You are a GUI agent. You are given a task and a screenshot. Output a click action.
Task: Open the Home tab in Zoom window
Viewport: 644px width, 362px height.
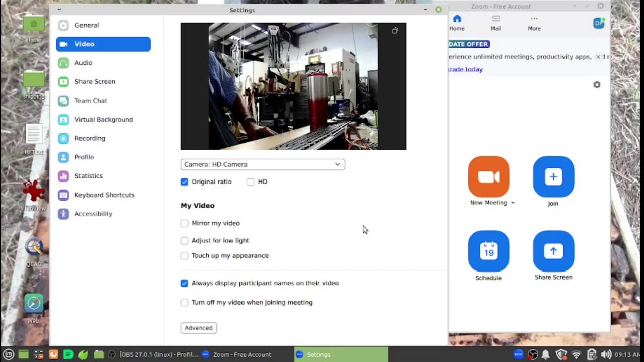[x=457, y=23]
